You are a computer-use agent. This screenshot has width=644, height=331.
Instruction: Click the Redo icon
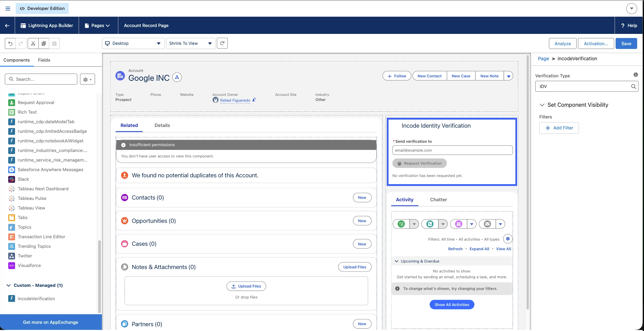(21, 43)
